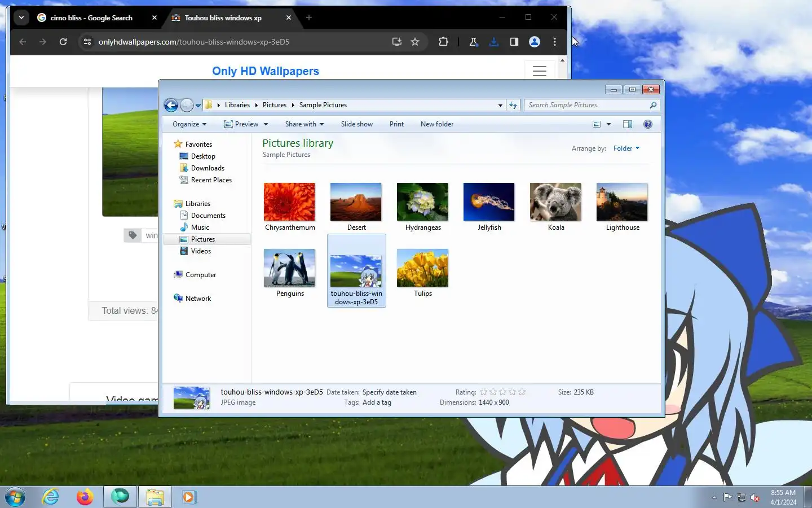Open the website hamburger menu

click(540, 71)
